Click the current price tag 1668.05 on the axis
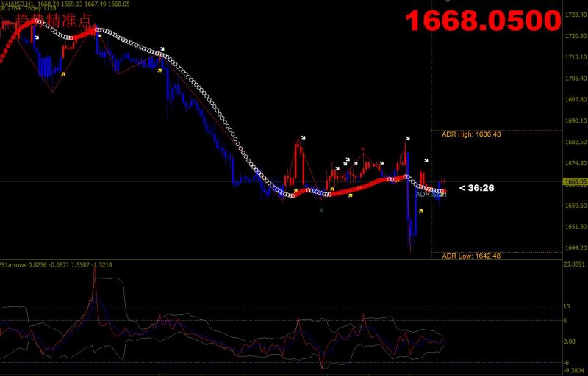The width and height of the screenshot is (588, 376). (x=574, y=181)
